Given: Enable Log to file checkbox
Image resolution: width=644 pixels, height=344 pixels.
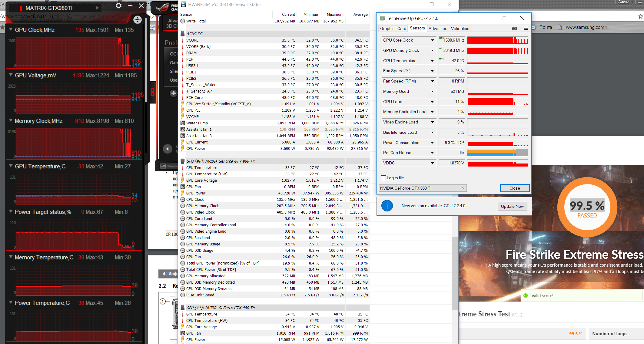Looking at the screenshot, I should tap(383, 178).
